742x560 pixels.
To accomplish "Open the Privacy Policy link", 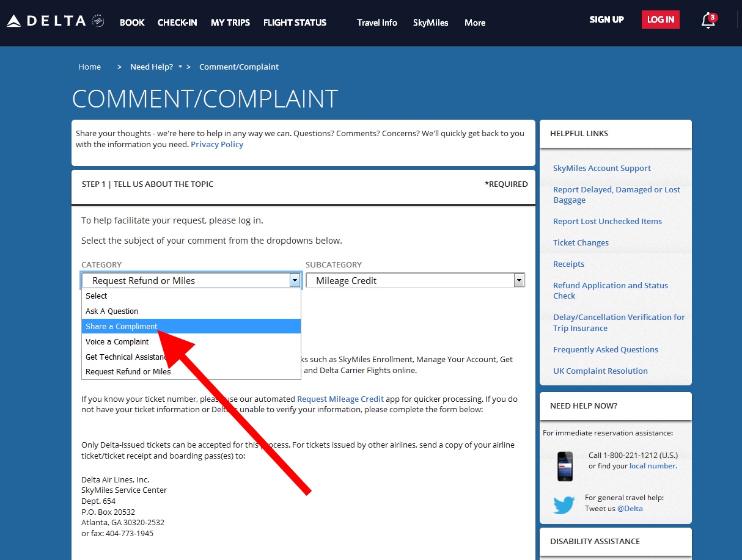I will pyautogui.click(x=217, y=145).
